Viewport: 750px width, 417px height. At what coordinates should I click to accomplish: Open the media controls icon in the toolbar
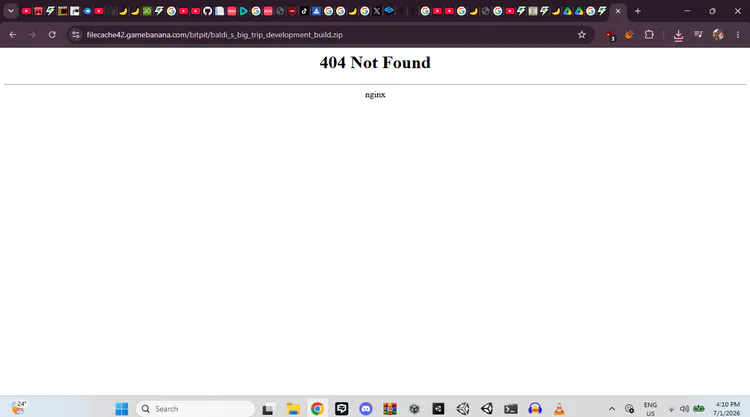[698, 34]
